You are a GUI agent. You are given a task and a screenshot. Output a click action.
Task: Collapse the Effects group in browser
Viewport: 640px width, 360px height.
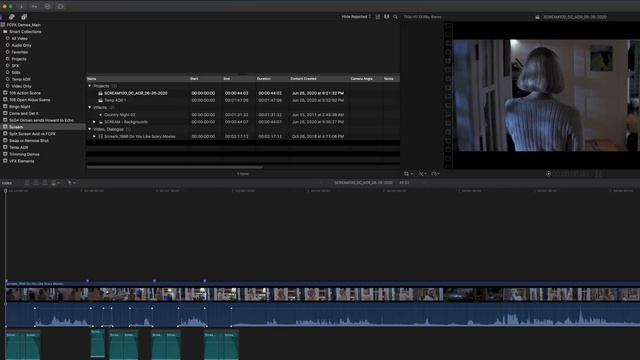pos(90,108)
